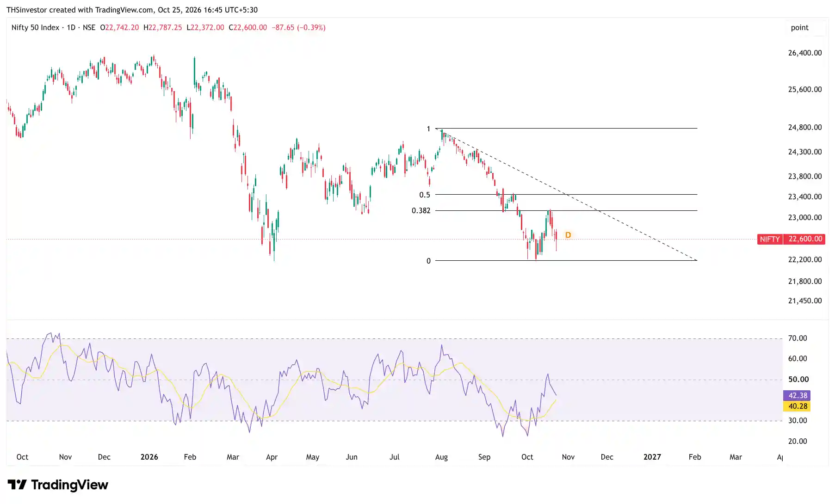Click the Fibonacci 0.382 level label
Viewport: 835px width, 504px height.
[x=421, y=210]
